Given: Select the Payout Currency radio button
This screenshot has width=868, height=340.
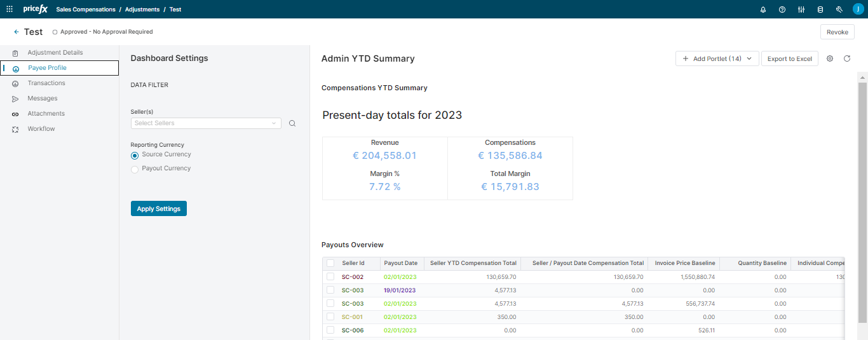Looking at the screenshot, I should (x=135, y=169).
